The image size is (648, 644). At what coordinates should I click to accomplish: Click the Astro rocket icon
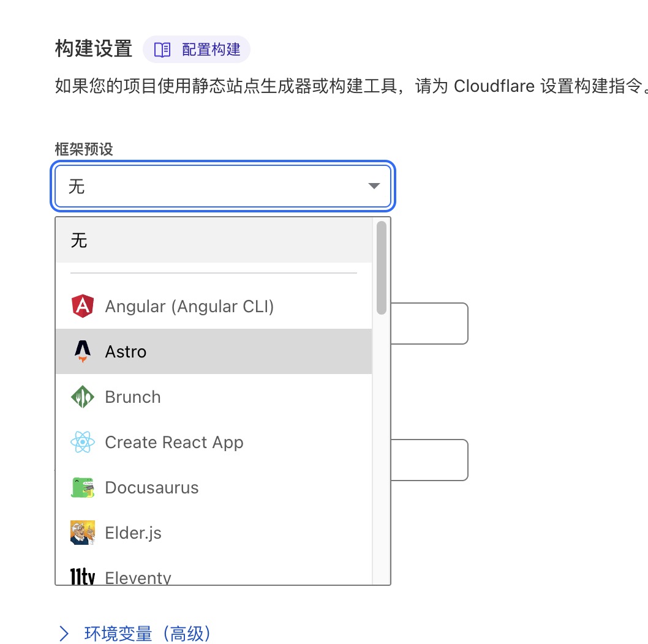[x=82, y=351]
